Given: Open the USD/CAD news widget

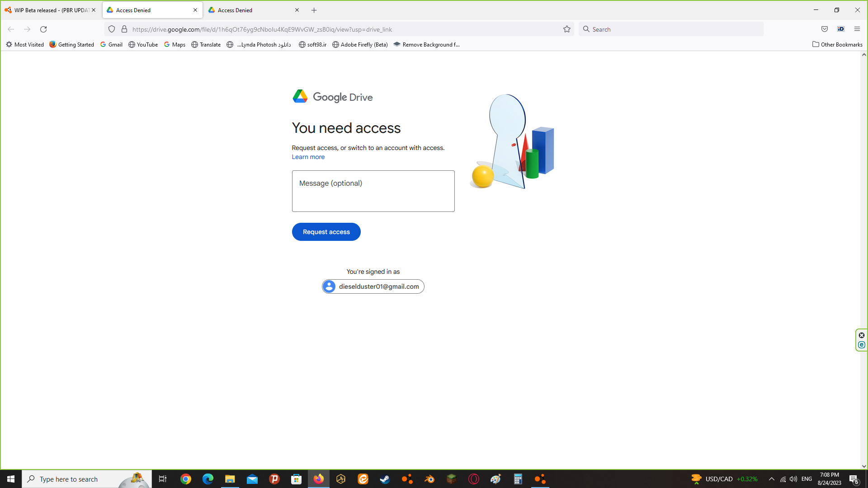Looking at the screenshot, I should click(724, 479).
